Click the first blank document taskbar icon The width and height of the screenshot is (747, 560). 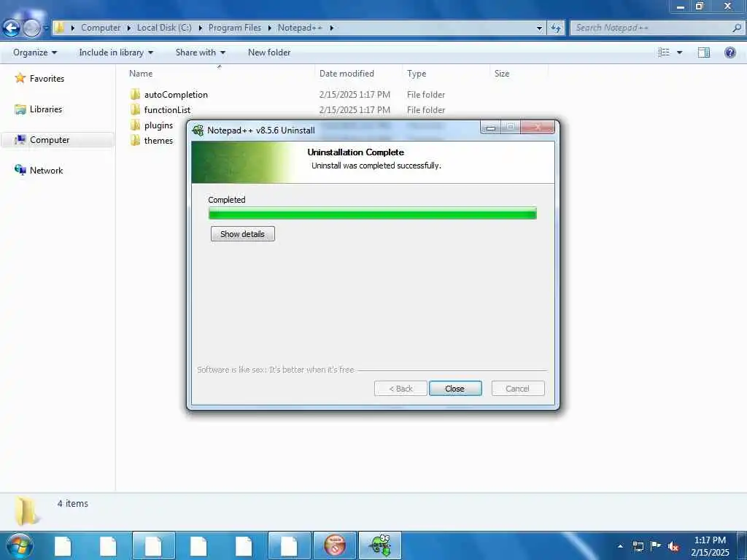point(63,545)
